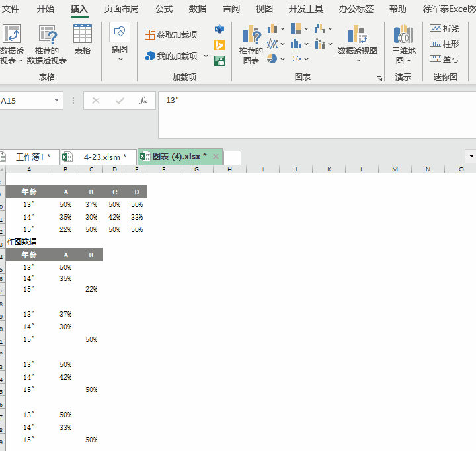Click into the formula bar showing 13"

[317, 115]
